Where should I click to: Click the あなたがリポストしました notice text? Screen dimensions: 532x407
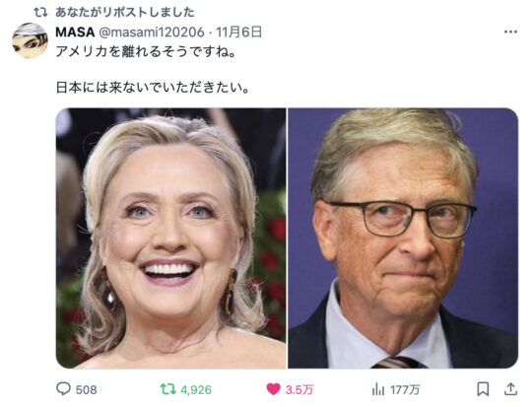pos(125,12)
